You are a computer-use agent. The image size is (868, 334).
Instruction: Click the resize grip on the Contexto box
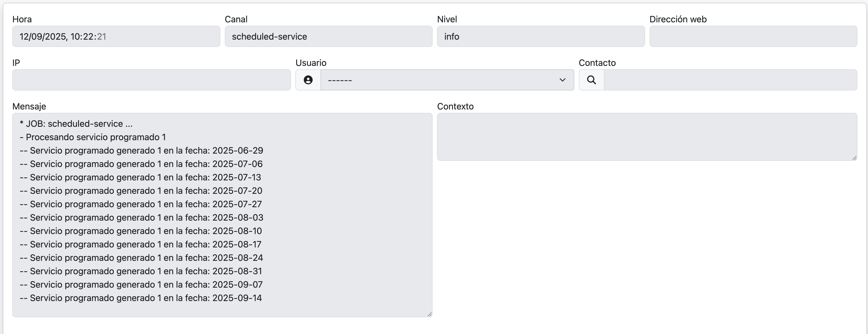pyautogui.click(x=855, y=158)
